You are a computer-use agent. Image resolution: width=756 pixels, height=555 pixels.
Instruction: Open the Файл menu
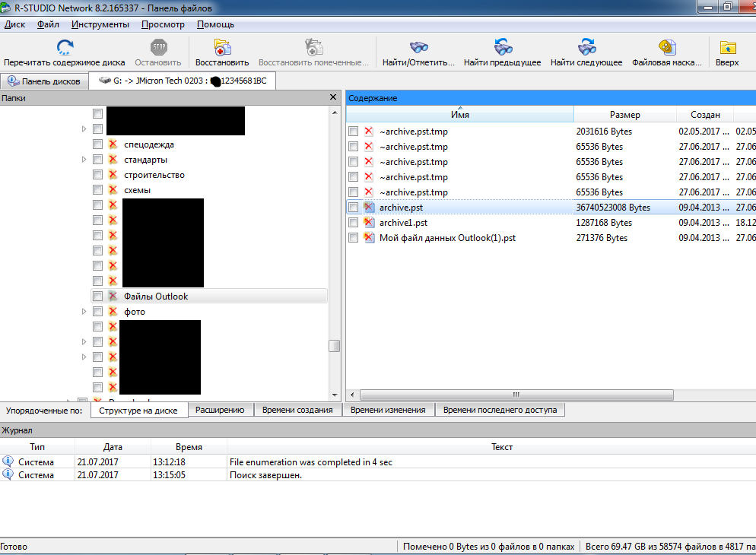[x=48, y=24]
